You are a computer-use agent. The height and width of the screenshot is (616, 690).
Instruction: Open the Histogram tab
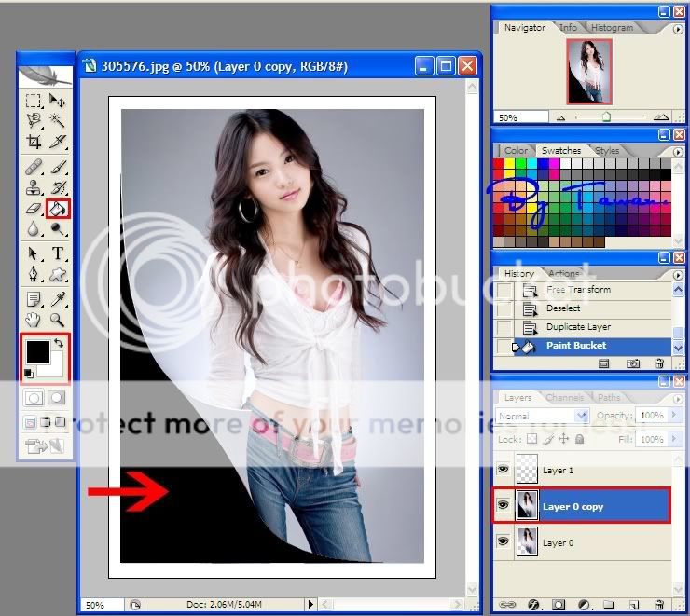[x=612, y=28]
